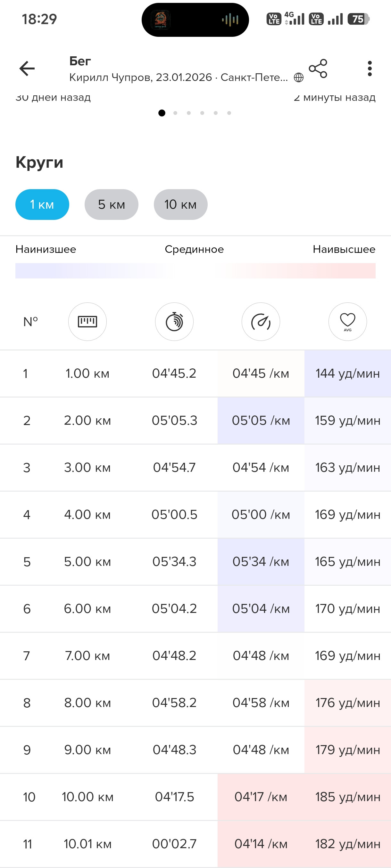Select the distance ruler column icon
The image size is (391, 868).
pyautogui.click(x=87, y=321)
